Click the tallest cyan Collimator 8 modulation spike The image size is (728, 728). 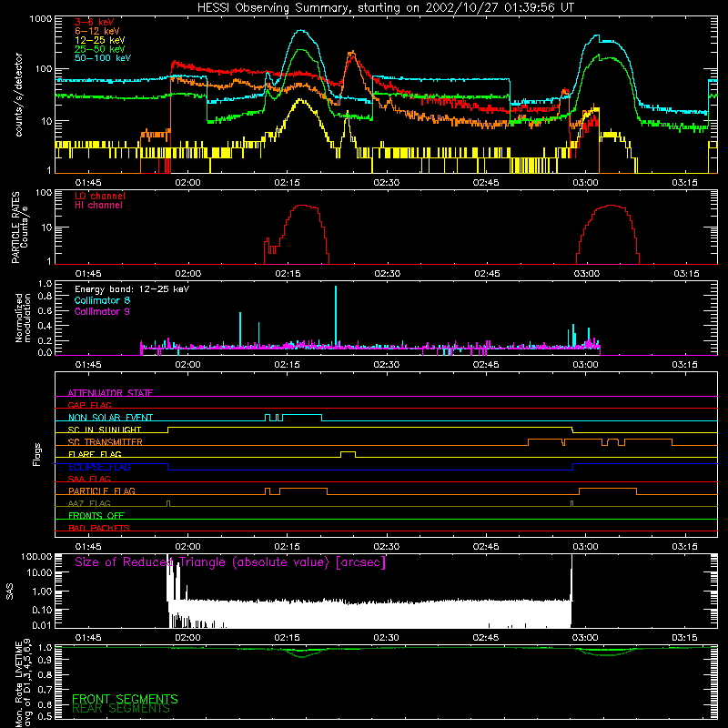coord(336,316)
